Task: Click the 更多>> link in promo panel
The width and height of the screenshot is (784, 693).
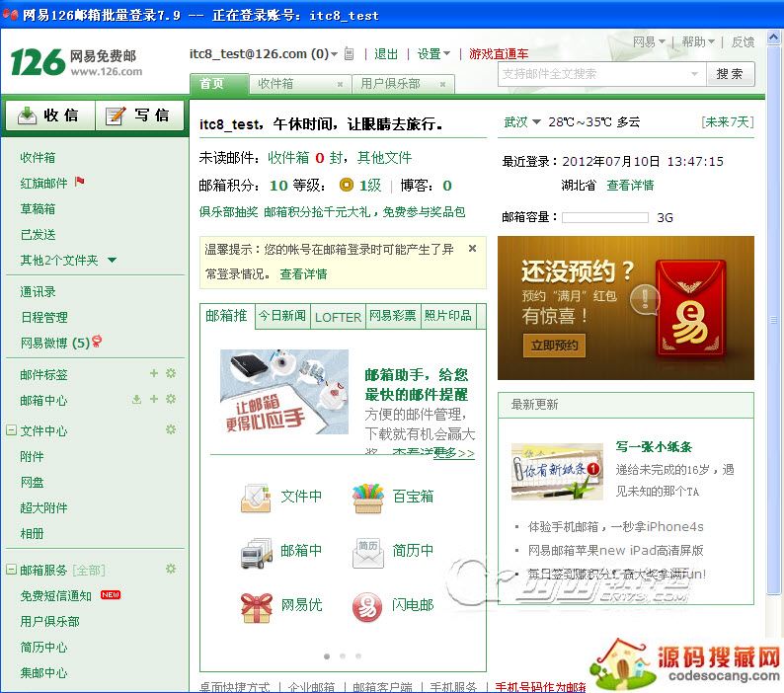Action: [x=454, y=453]
